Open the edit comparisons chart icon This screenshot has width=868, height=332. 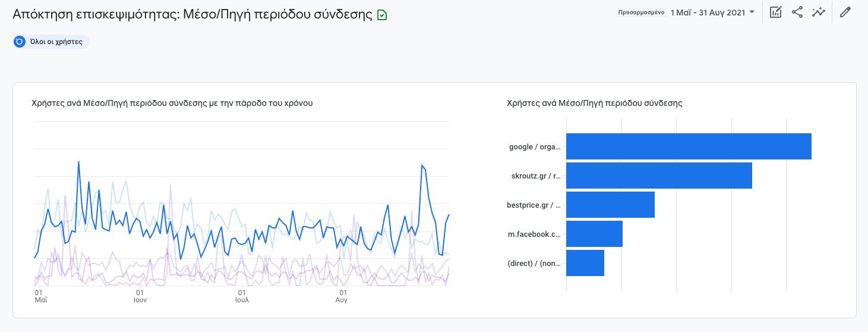(x=775, y=12)
